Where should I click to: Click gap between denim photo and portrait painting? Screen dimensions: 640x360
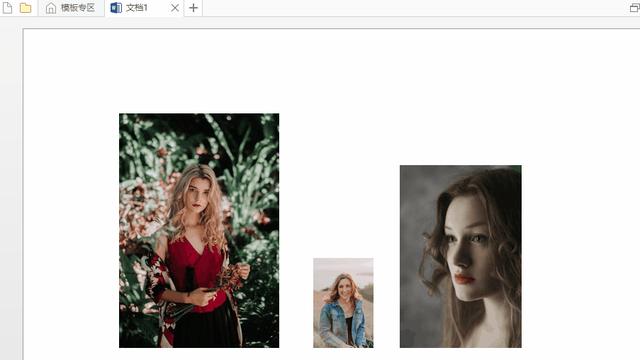click(x=387, y=303)
